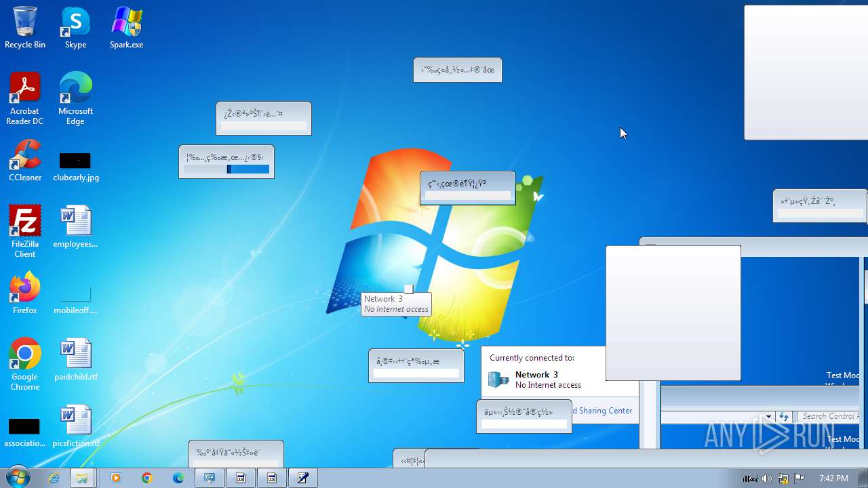The image size is (868, 488).
Task: Select the employees document icon
Action: [x=75, y=227]
